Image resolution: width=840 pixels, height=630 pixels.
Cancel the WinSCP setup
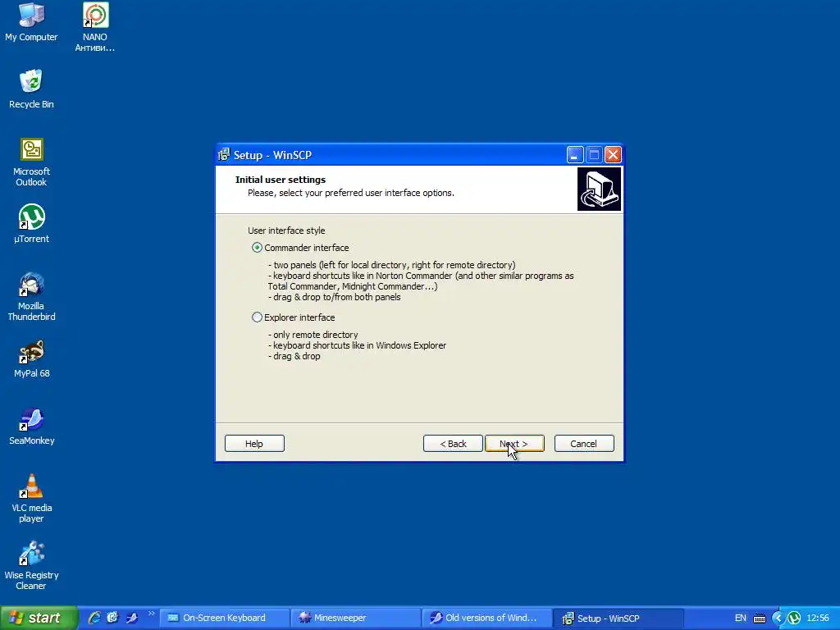[x=584, y=444]
